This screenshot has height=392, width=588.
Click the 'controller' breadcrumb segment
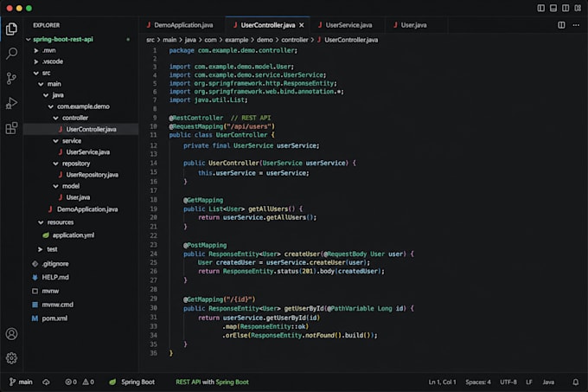point(294,40)
